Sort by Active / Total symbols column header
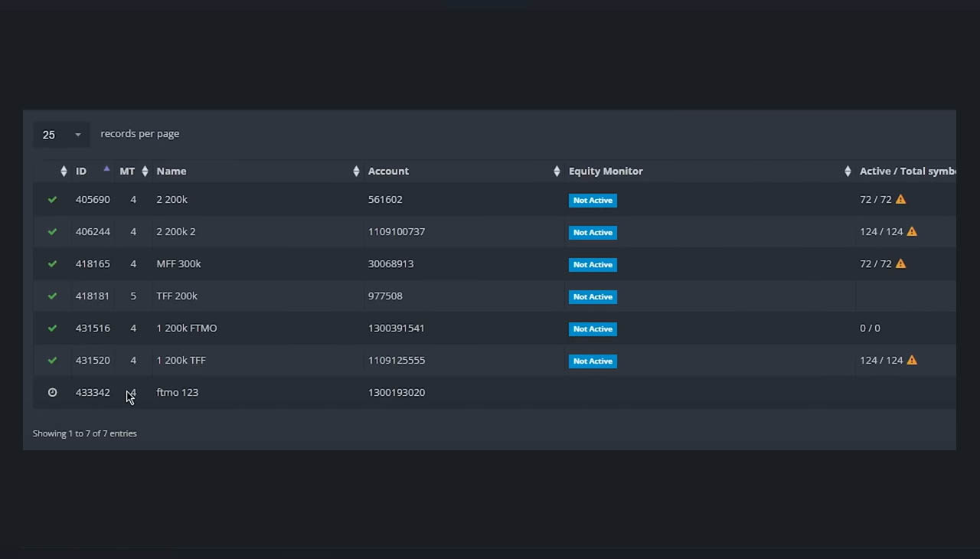The image size is (980, 559). click(x=907, y=171)
